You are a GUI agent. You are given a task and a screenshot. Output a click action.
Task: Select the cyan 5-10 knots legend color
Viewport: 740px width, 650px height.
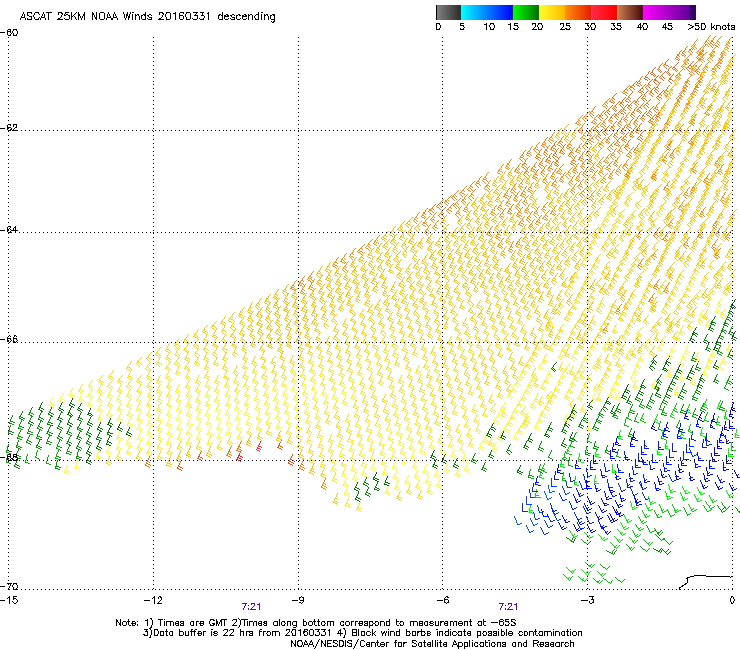click(x=474, y=12)
